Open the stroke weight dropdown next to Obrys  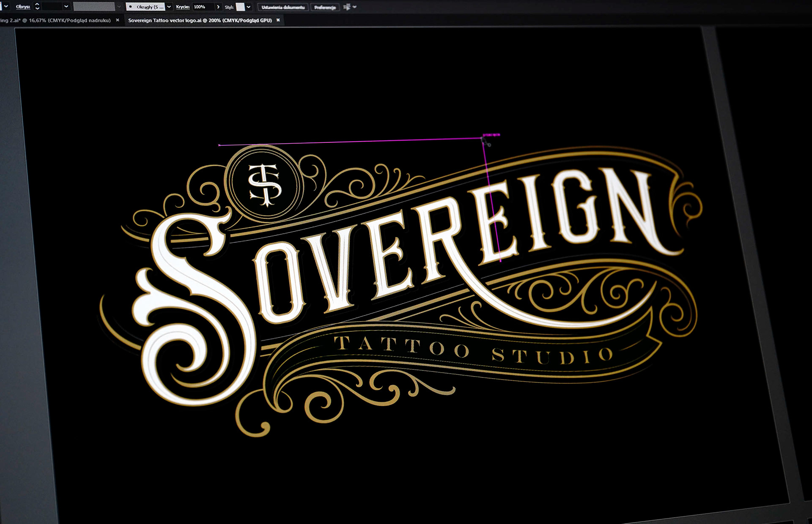(x=66, y=6)
